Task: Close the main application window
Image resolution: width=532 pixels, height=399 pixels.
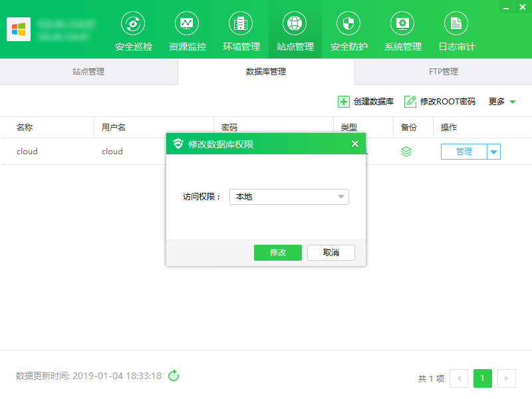Action: (x=523, y=7)
